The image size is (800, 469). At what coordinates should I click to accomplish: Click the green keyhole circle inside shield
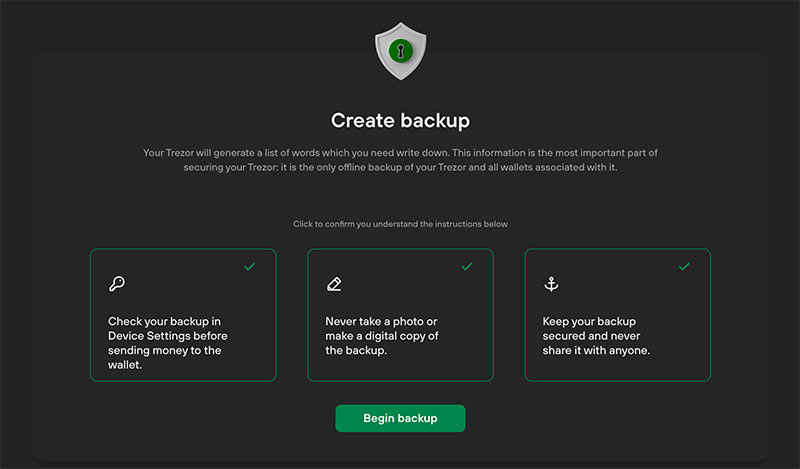coord(401,51)
